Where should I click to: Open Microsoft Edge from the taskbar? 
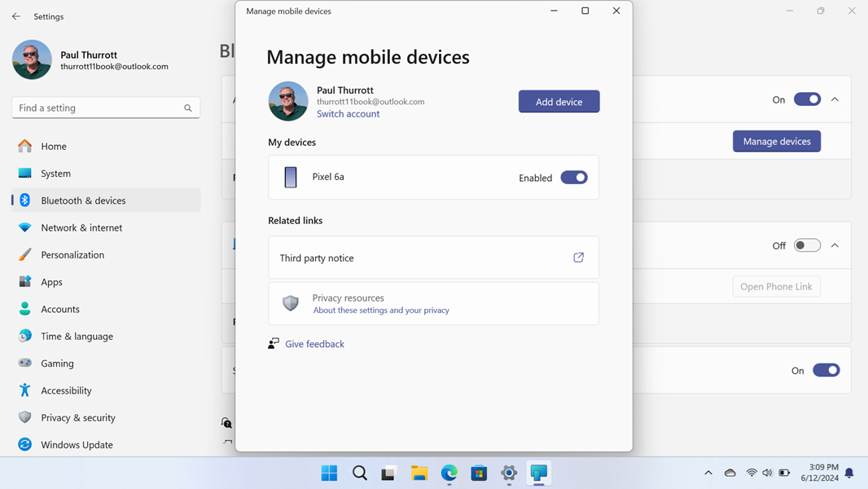[x=449, y=474]
